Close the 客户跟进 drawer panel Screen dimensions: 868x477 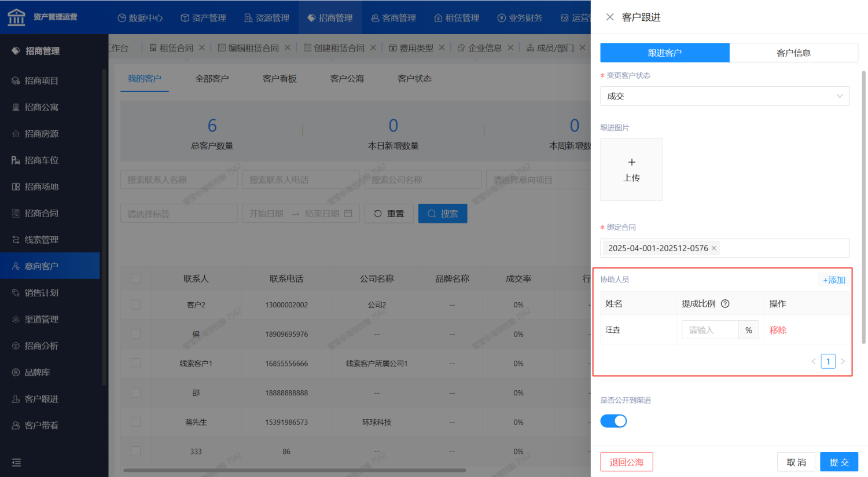pyautogui.click(x=610, y=17)
